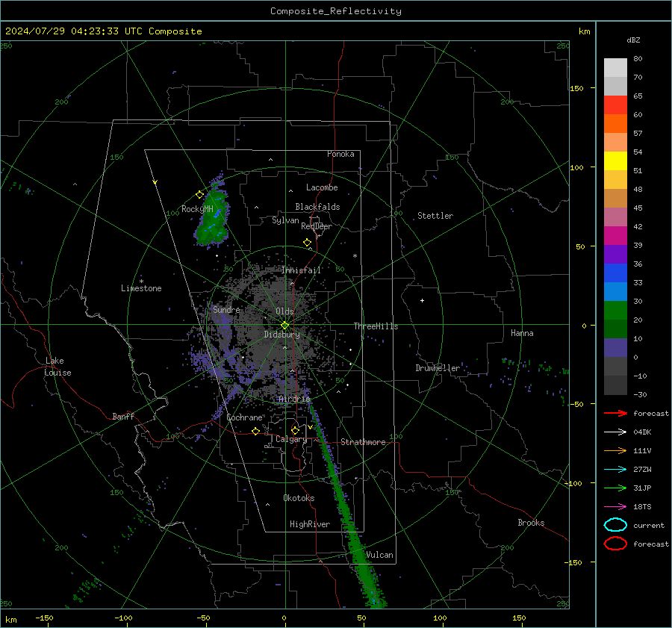
Task: Click the Lacombe city label
Action: point(322,187)
